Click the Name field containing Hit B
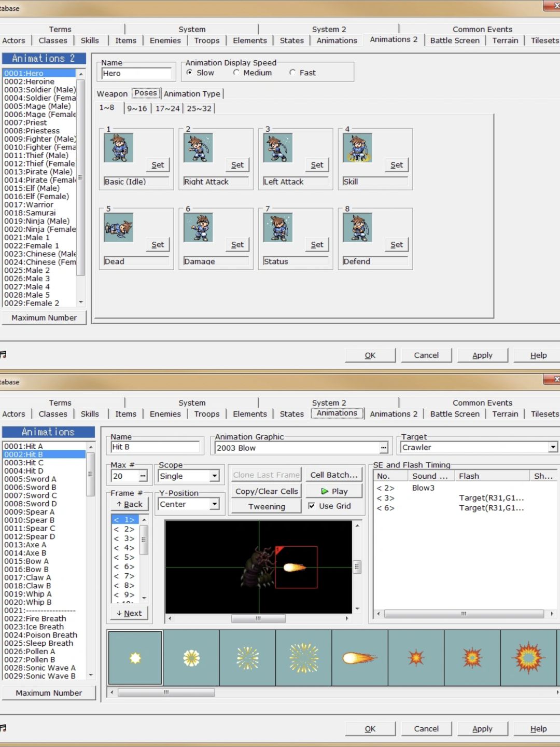This screenshot has height=747, width=560. [156, 447]
